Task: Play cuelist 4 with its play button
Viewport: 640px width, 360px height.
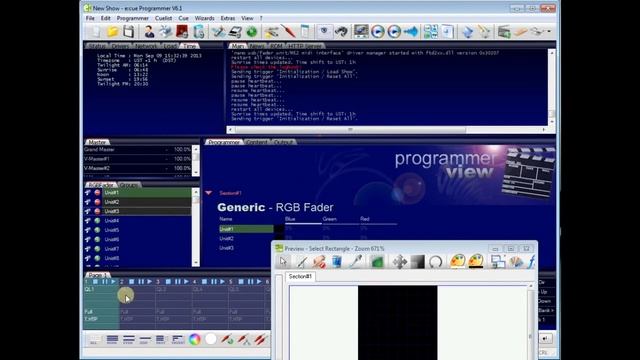Action: coord(222,282)
